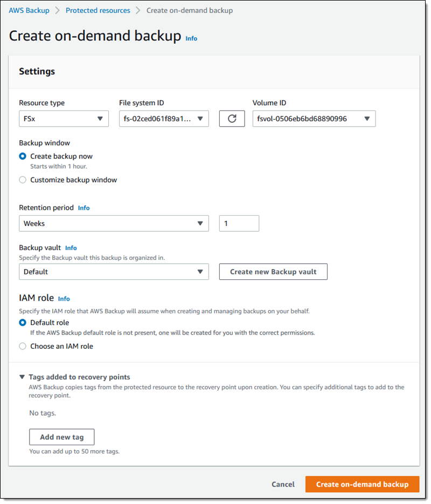
Task: Open Info beside Backup vault label
Action: pos(71,248)
